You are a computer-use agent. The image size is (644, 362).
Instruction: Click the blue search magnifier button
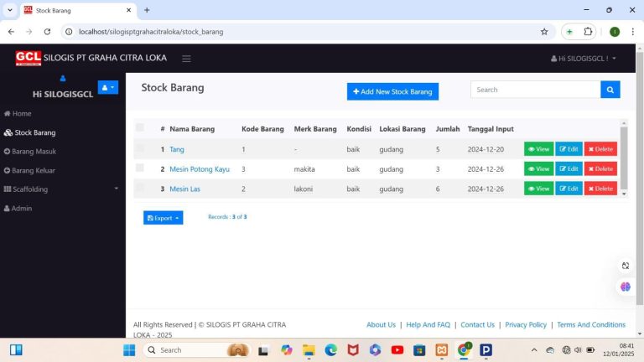(610, 90)
